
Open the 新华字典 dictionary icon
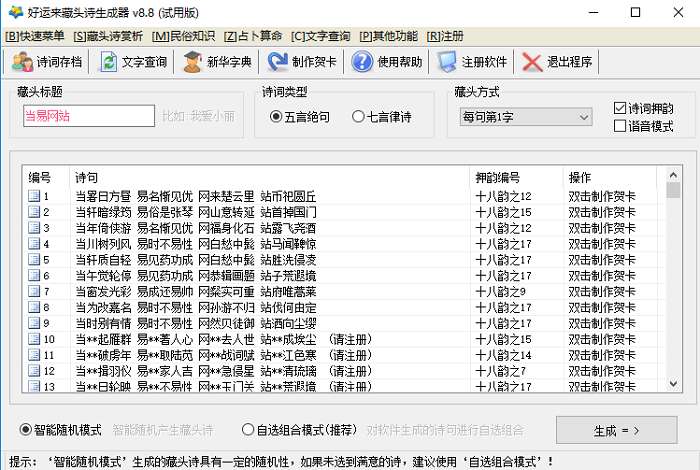(x=192, y=62)
